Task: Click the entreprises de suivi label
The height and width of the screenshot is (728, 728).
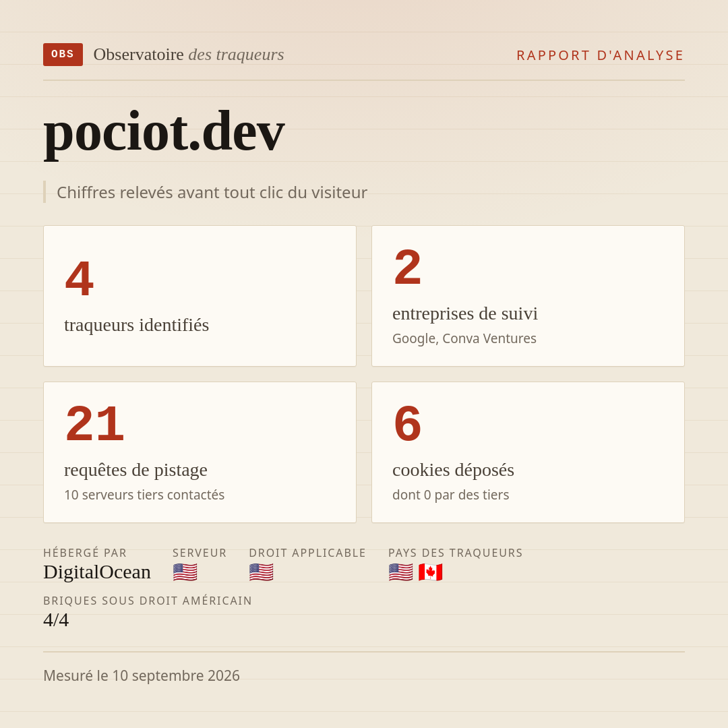Action: 464,314
